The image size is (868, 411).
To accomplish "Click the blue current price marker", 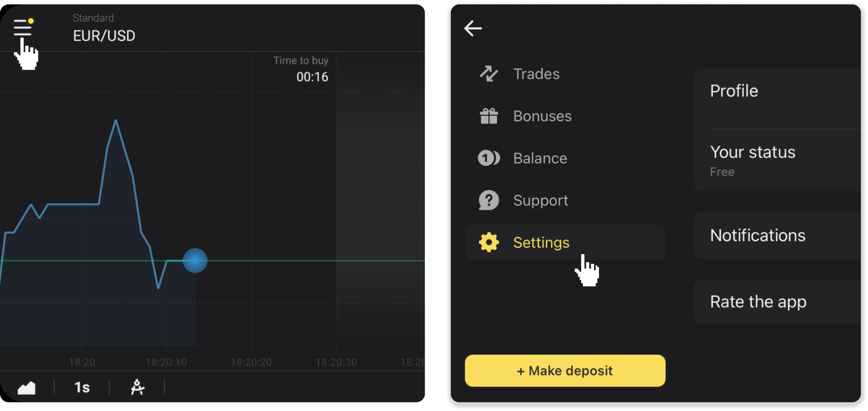I will [x=195, y=260].
